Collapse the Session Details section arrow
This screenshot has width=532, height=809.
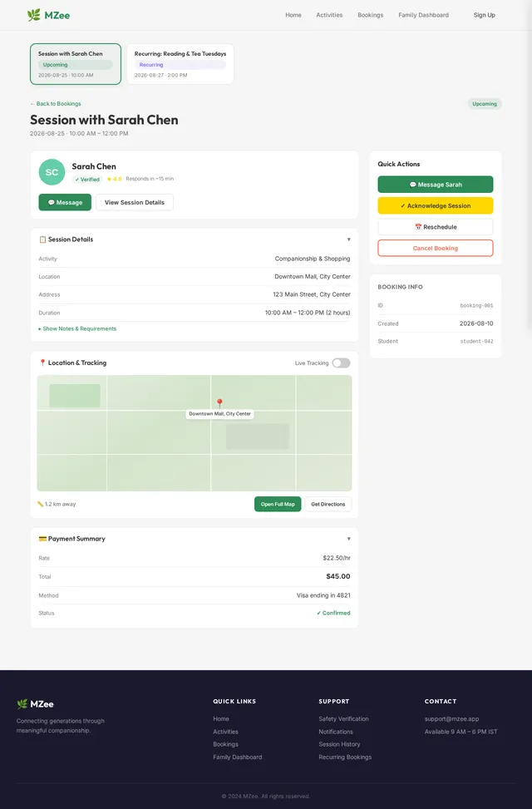point(349,239)
